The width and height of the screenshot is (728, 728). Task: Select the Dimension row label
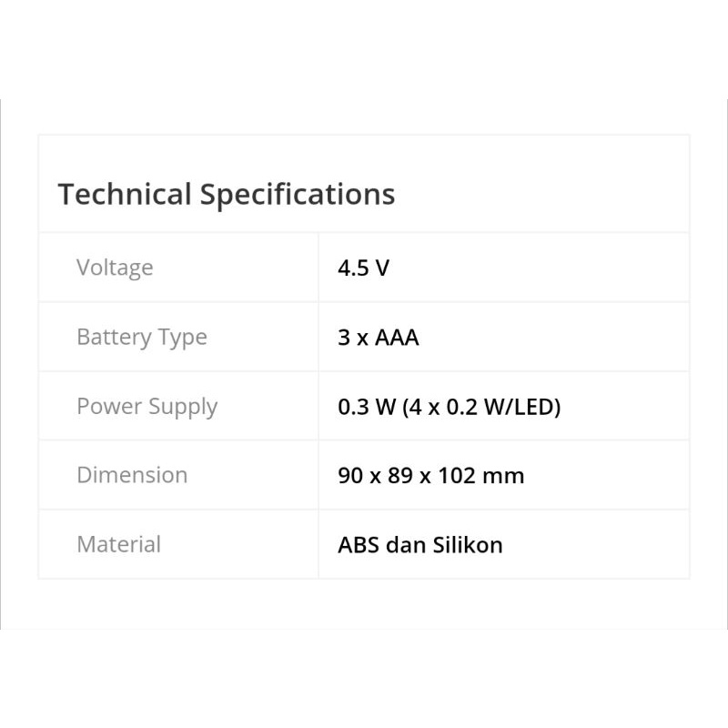click(132, 475)
